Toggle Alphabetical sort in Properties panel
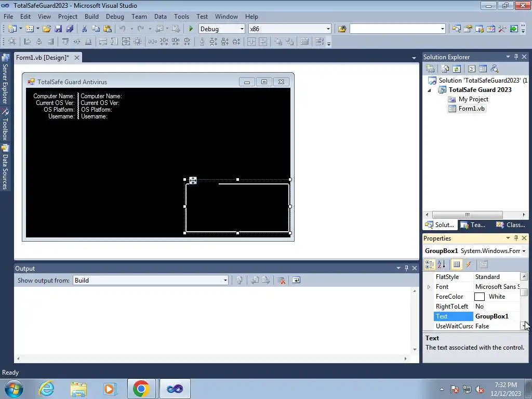This screenshot has width=532, height=399. coord(442,264)
